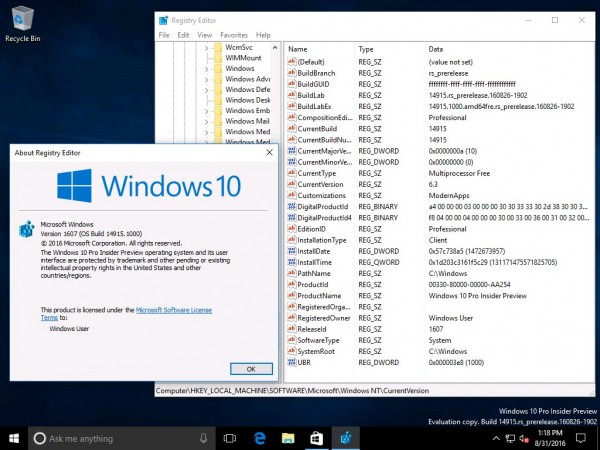The height and width of the screenshot is (450, 600).
Task: Open the Recycle Bin desktop icon
Action: [23, 23]
